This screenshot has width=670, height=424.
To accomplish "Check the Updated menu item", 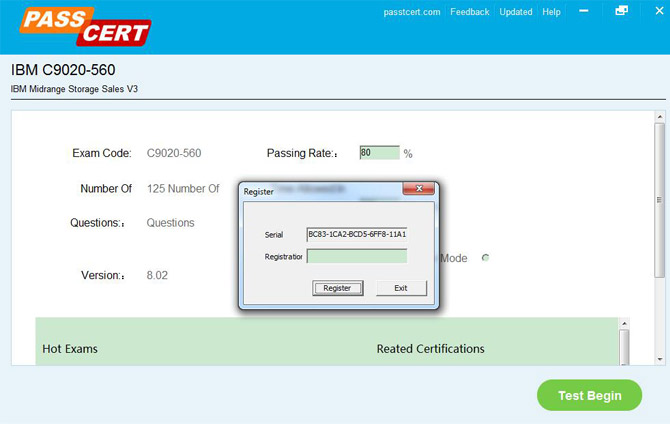I will [516, 12].
